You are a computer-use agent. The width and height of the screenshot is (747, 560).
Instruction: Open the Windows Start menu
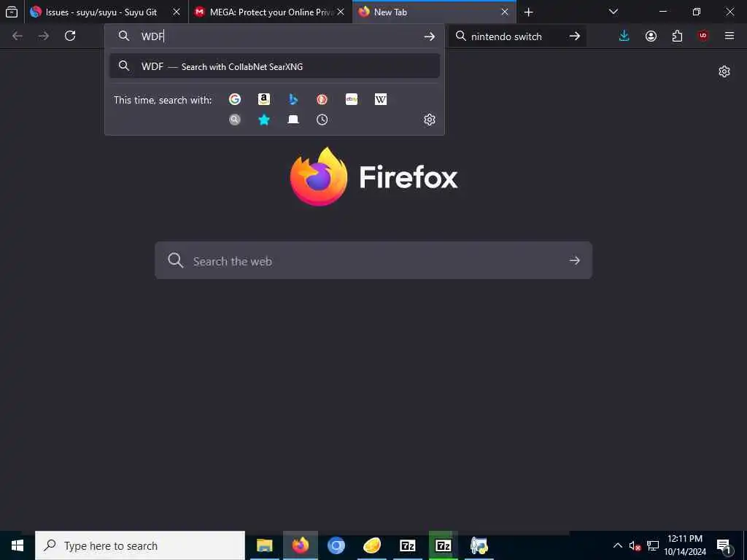18,545
